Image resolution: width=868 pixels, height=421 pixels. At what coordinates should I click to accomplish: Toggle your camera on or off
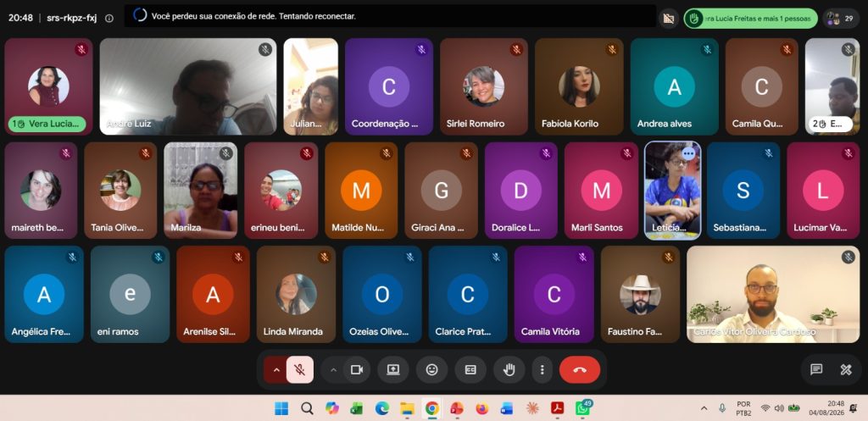click(x=357, y=370)
